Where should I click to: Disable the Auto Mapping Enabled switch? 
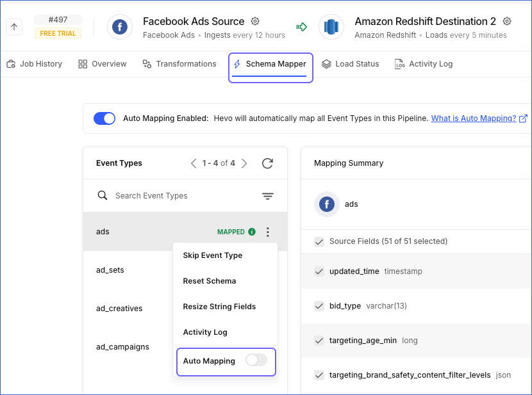coord(104,118)
